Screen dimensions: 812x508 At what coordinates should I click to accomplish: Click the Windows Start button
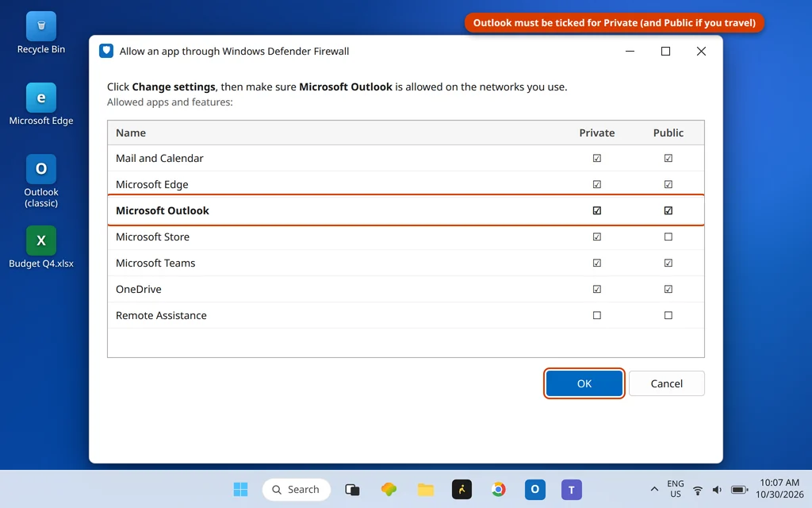241,489
